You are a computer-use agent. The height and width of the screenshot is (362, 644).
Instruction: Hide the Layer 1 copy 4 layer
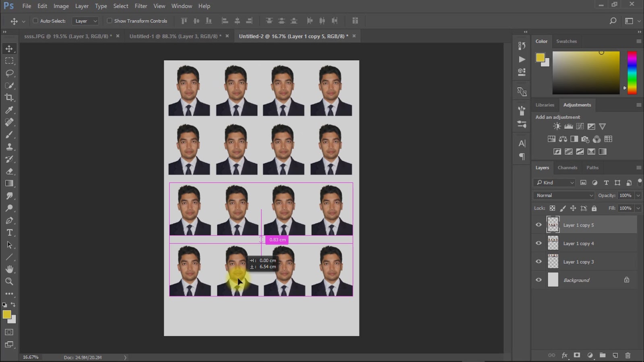(x=539, y=243)
